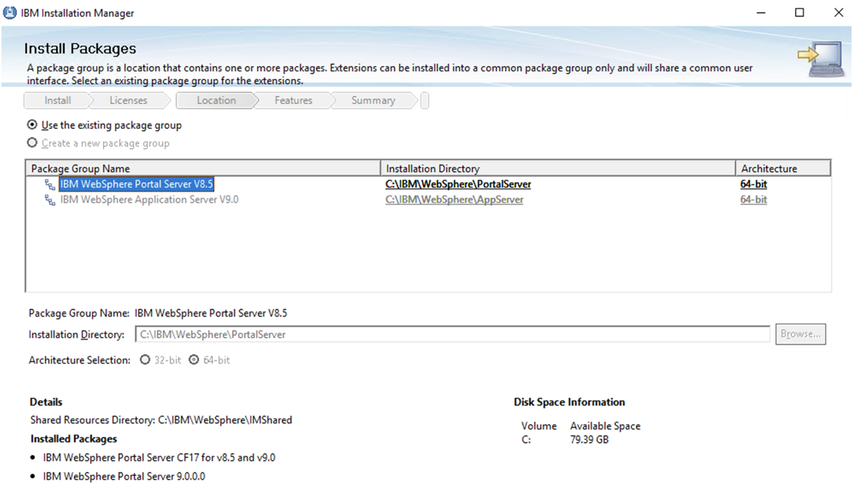Click the Package Group Name column header
Screen dimensions: 853x504
[203, 168]
